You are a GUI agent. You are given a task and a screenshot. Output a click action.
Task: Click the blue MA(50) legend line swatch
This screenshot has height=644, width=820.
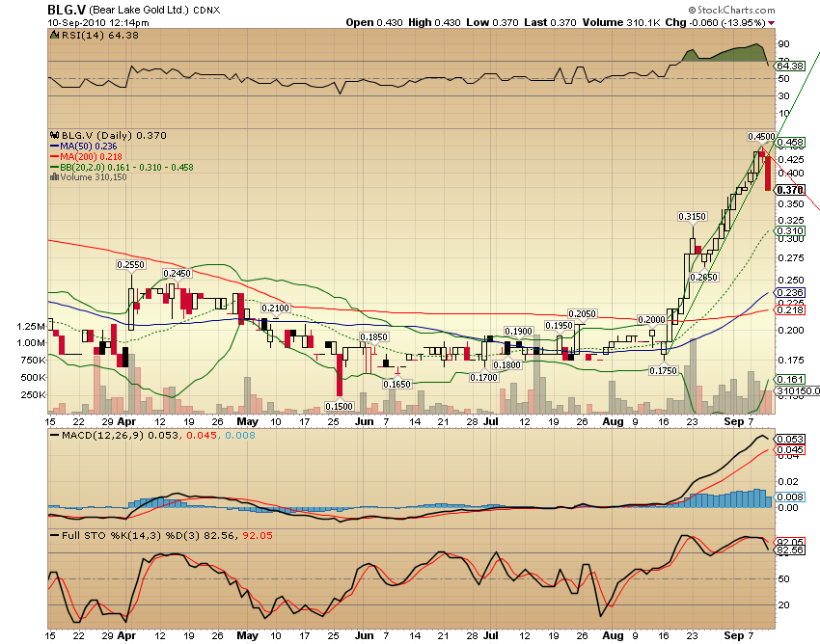click(x=54, y=147)
